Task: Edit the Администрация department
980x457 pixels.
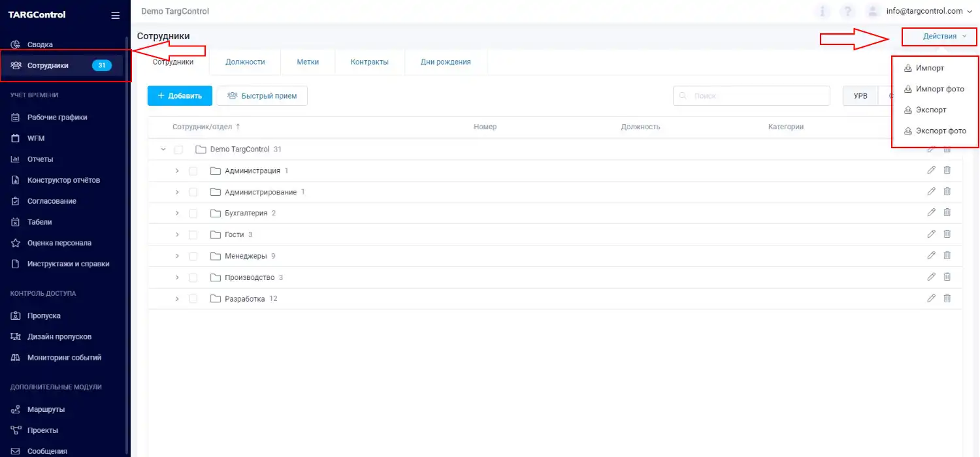Action: [x=932, y=170]
